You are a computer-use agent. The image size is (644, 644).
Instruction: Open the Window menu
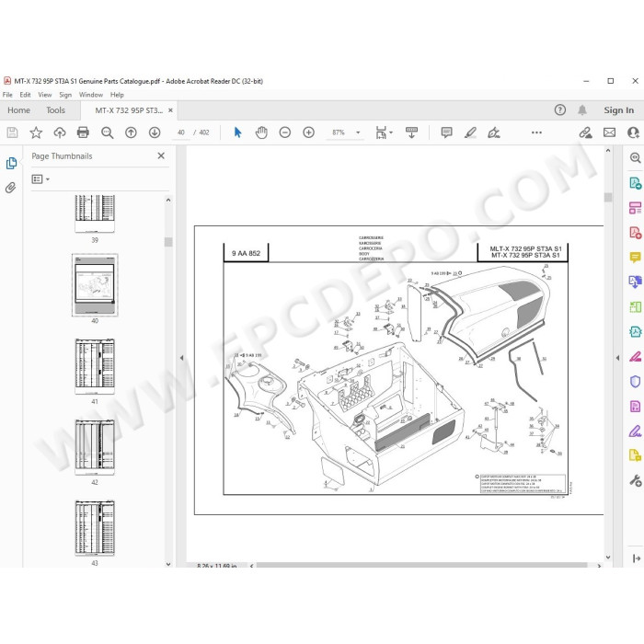[x=91, y=95]
